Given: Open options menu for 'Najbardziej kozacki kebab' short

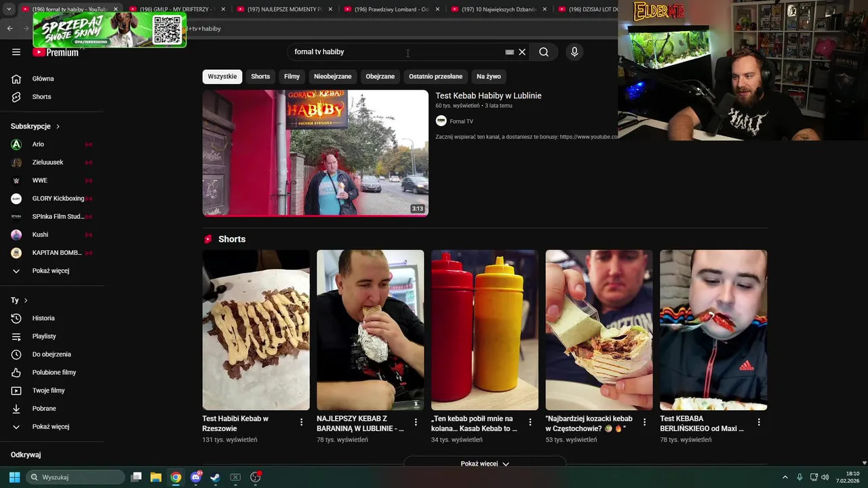Looking at the screenshot, I should pyautogui.click(x=644, y=422).
